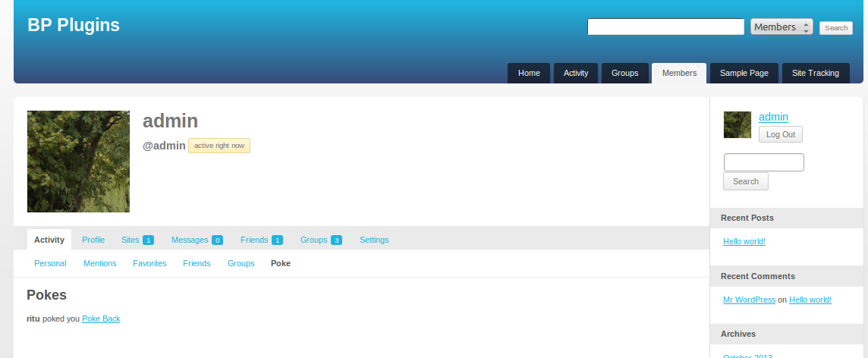The width and height of the screenshot is (868, 358).
Task: Show the Personal activity subnav
Action: (50, 263)
